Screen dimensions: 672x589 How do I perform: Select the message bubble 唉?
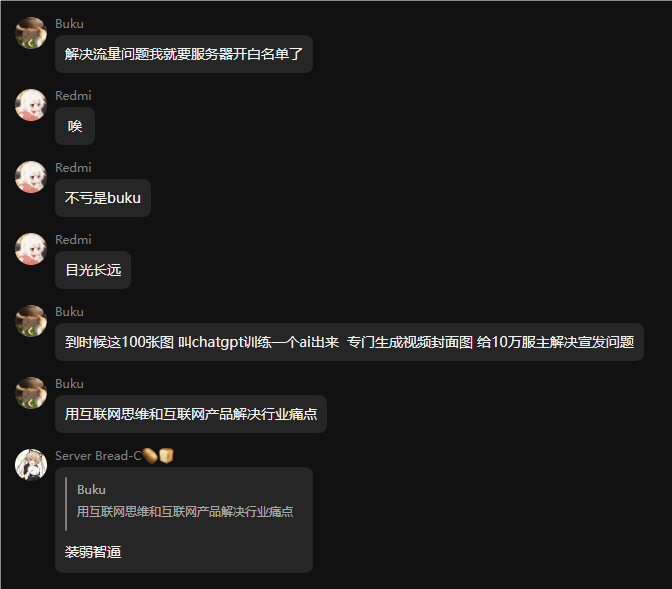(x=75, y=126)
